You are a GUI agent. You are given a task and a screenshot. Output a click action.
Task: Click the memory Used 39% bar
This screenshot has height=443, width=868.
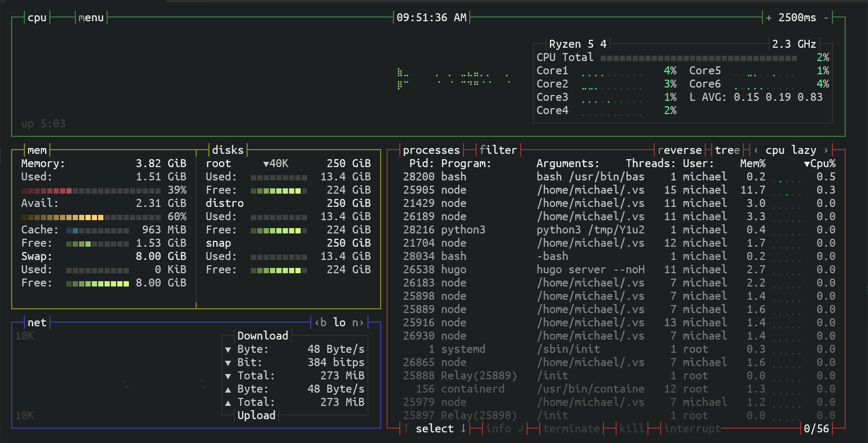(x=90, y=190)
